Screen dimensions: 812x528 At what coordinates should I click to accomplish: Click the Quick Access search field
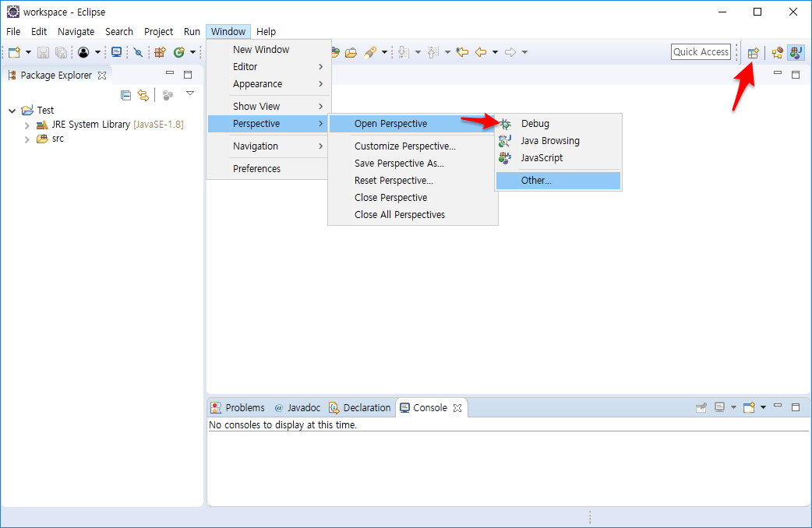click(x=701, y=51)
